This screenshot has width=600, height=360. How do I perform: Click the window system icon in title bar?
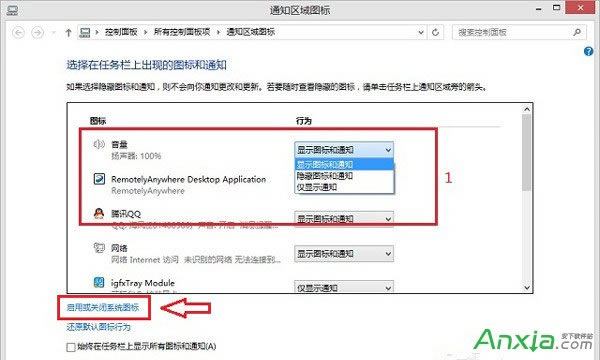click(x=12, y=10)
